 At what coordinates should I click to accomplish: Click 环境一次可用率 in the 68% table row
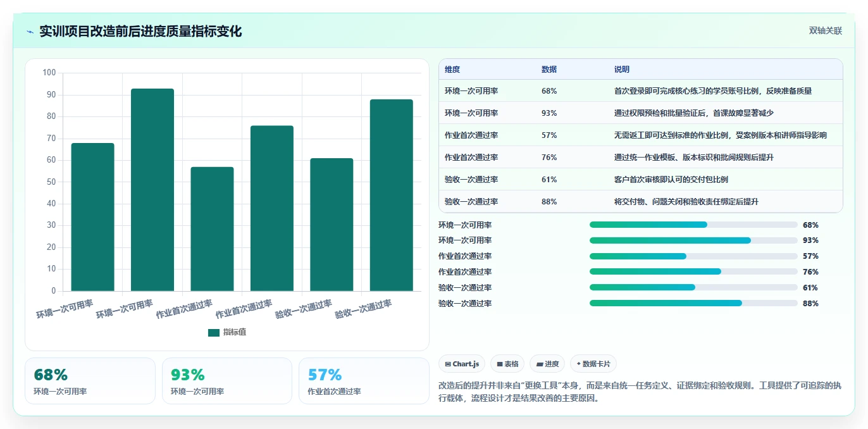(x=471, y=91)
